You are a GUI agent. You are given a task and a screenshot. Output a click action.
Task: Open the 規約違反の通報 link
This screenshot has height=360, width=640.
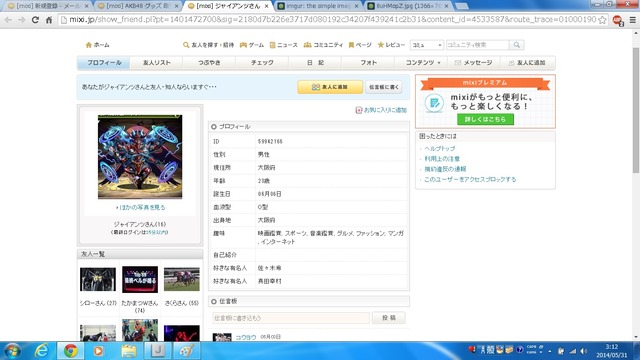[x=445, y=169]
